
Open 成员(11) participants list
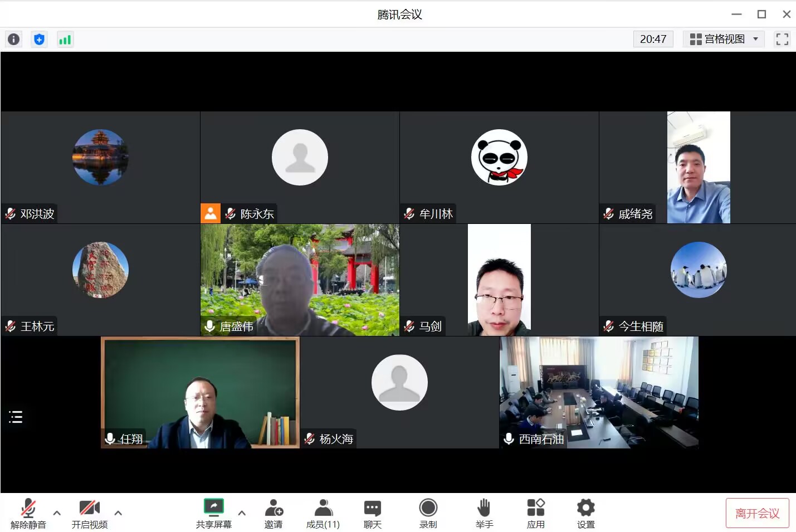[323, 514]
